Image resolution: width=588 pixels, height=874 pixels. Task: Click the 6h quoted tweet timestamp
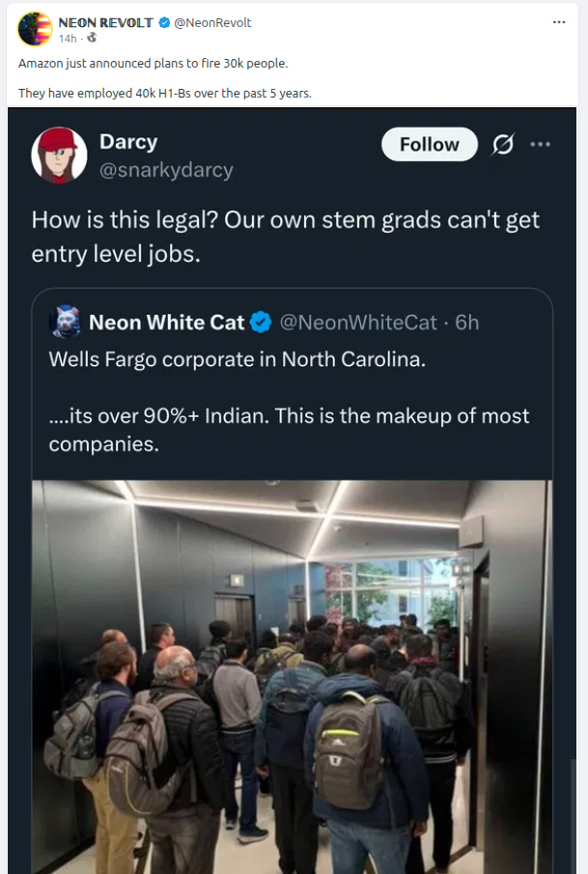[466, 323]
